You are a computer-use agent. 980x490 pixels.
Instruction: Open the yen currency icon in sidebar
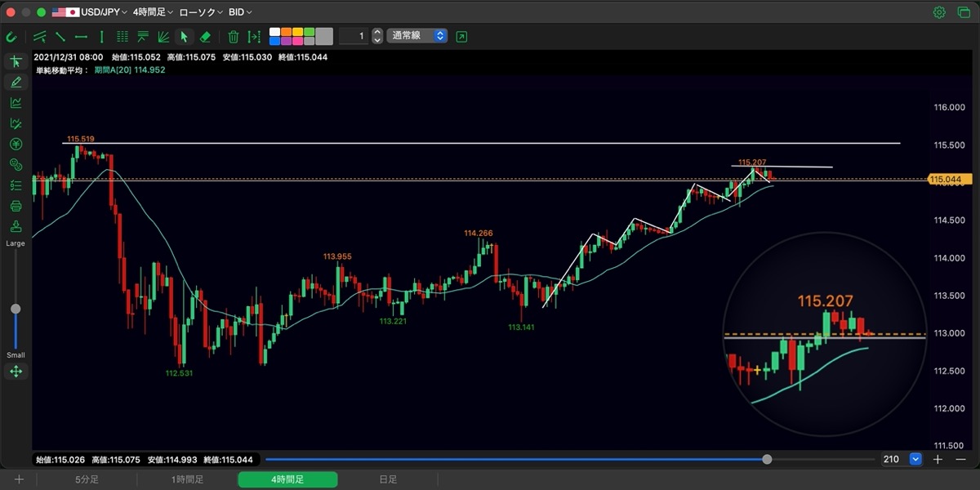[x=16, y=144]
